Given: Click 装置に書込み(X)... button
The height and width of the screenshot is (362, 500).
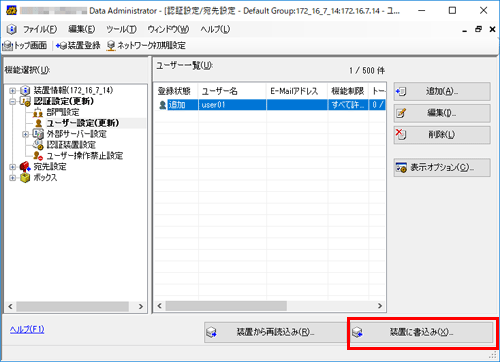Looking at the screenshot, I should coord(422,332).
